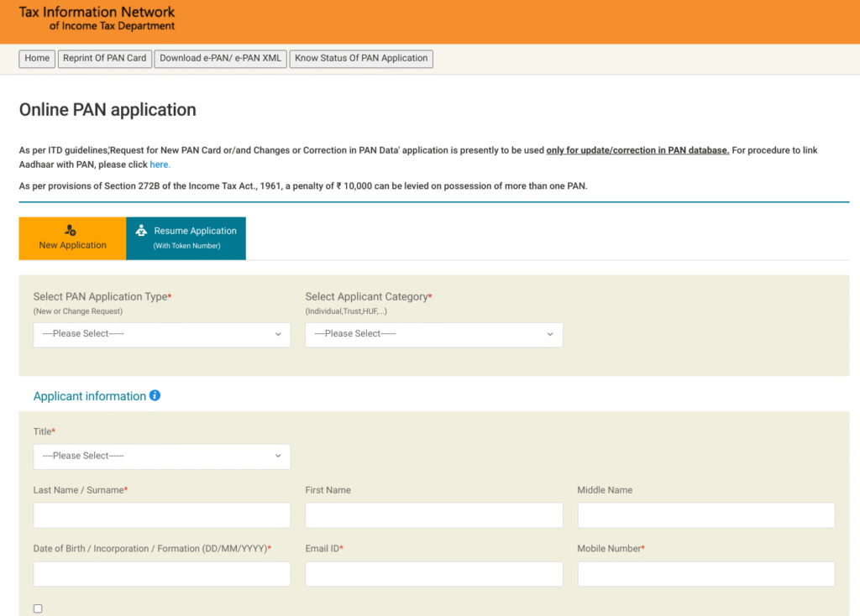
Task: Click the info icon beside Applicant information
Action: pyautogui.click(x=155, y=395)
